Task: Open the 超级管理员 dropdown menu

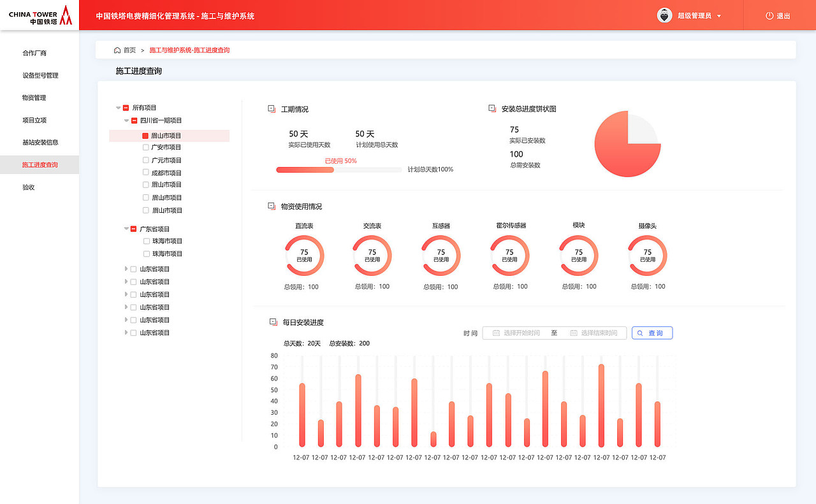Action: [699, 16]
